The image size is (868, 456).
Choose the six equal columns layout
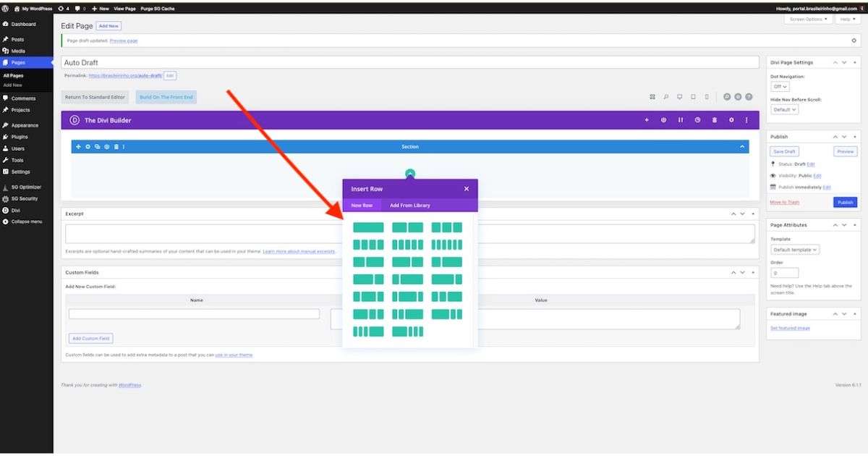(x=446, y=245)
